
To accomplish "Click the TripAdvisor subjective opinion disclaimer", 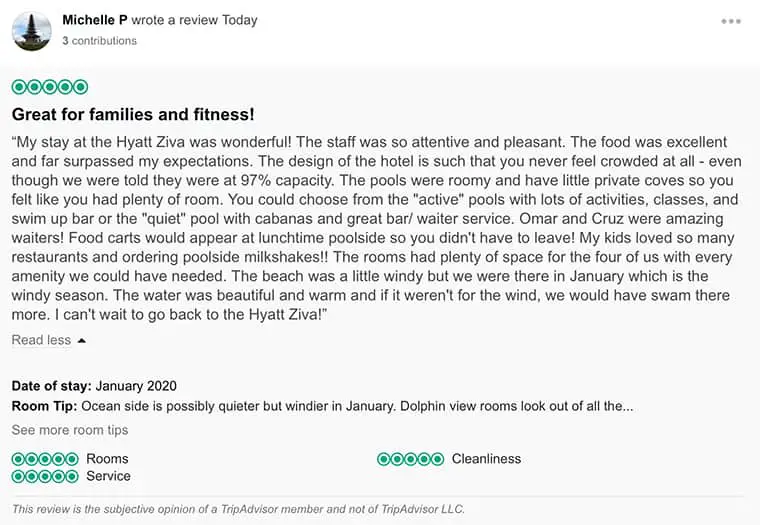I will pyautogui.click(x=238, y=509).
